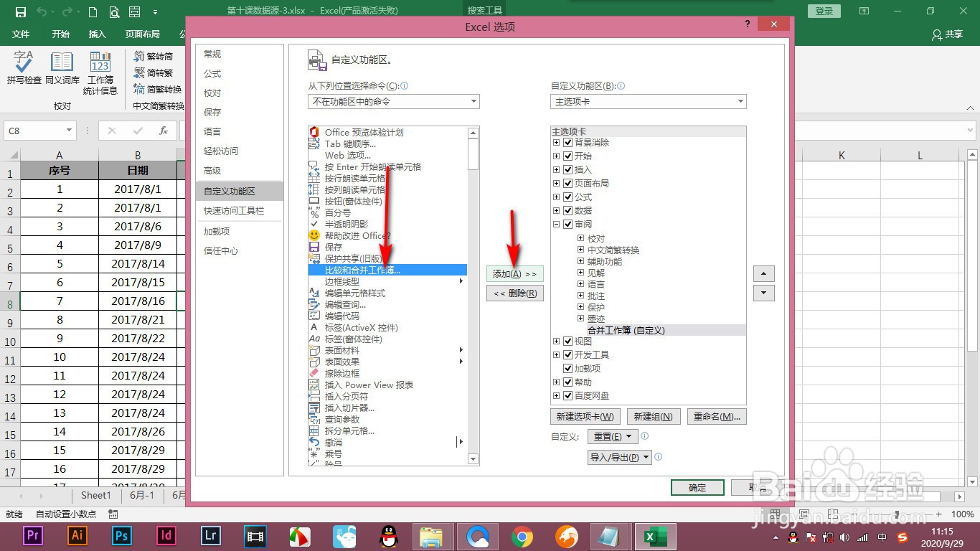Open Lightroom from the taskbar
Screen dimensions: 980x551
(x=211, y=535)
